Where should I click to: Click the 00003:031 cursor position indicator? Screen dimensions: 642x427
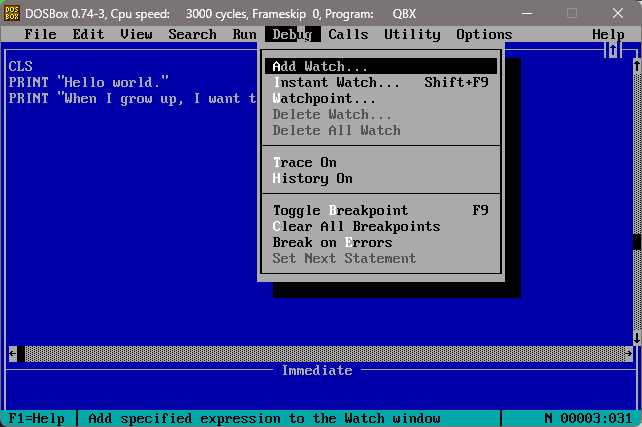coord(596,418)
